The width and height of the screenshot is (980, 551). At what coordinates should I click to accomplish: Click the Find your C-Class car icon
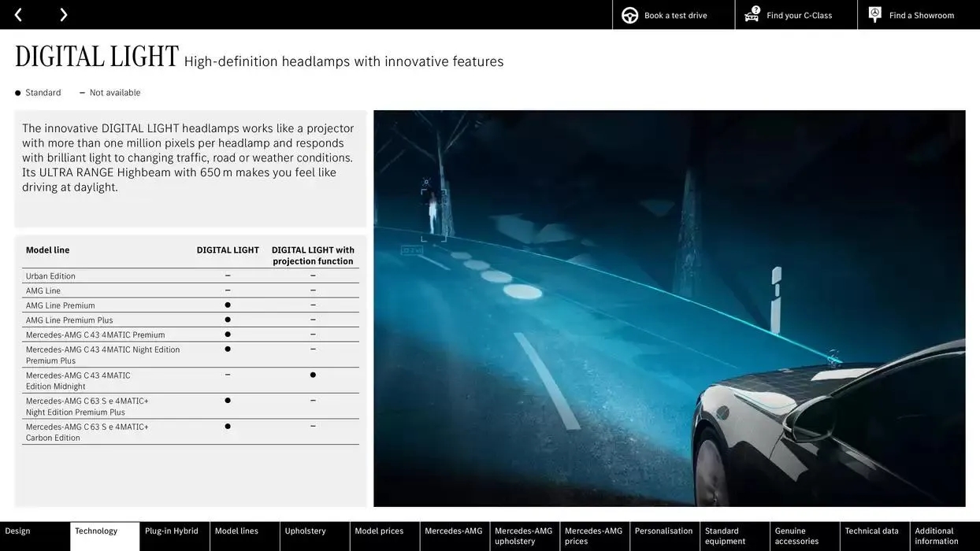coord(751,14)
